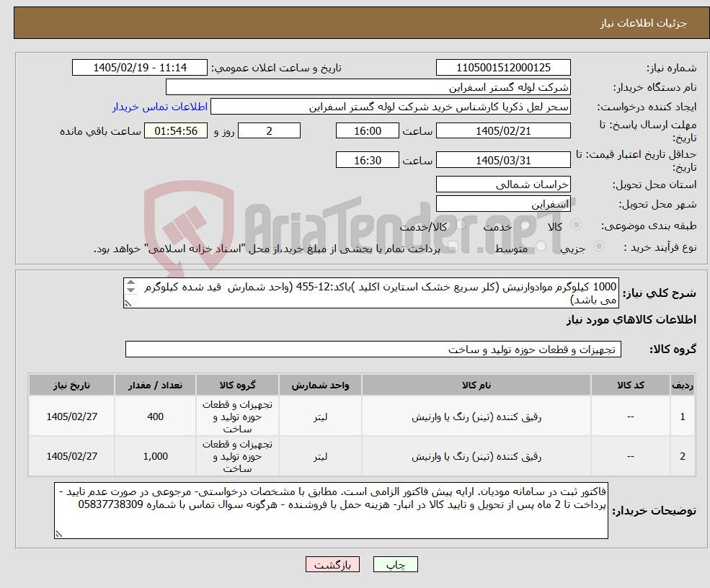Image resolution: width=710 pixels, height=588 pixels.
Task: Click the تاریخ نیاز column header
Action: click(71, 386)
